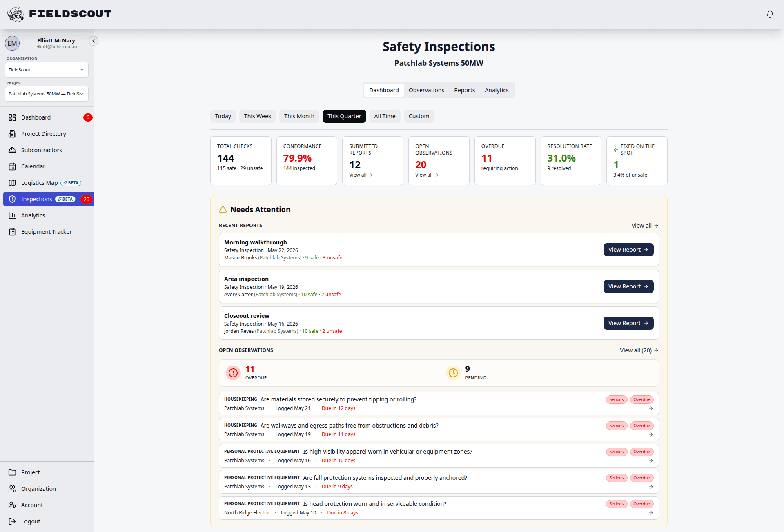The image size is (784, 532).
Task: Switch to Observations tab
Action: click(426, 90)
